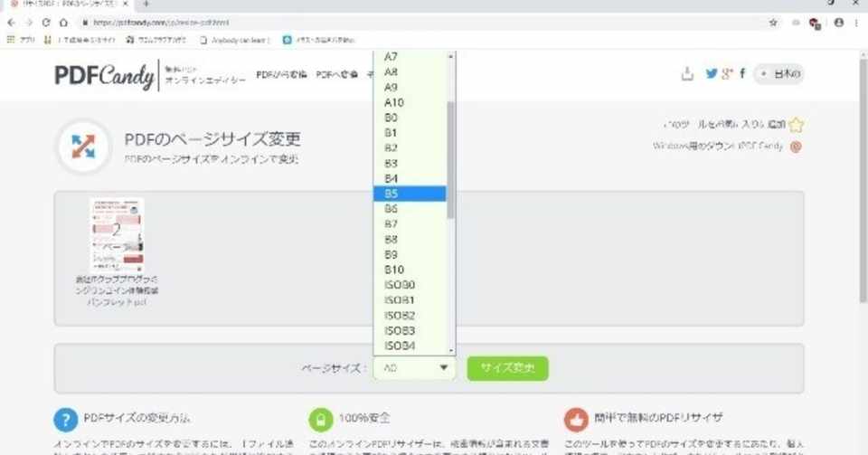Click the Twitter bird icon

[712, 73]
